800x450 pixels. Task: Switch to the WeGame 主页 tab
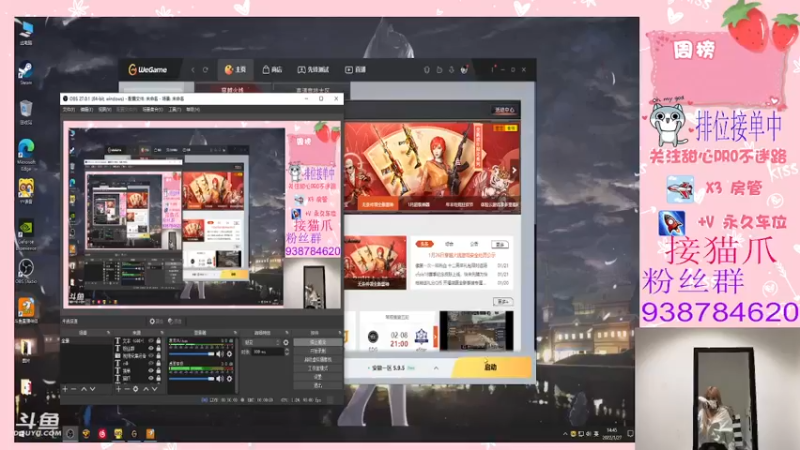point(235,69)
